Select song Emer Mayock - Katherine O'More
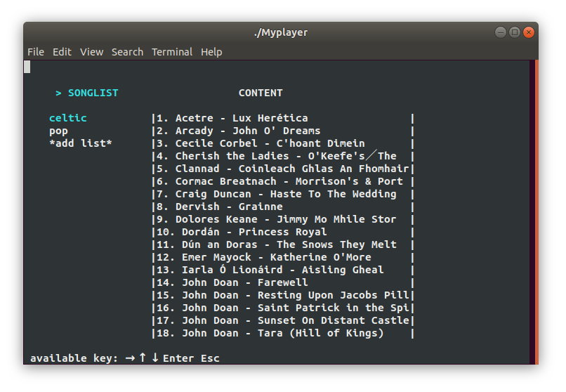This screenshot has width=566, height=392. (264, 257)
